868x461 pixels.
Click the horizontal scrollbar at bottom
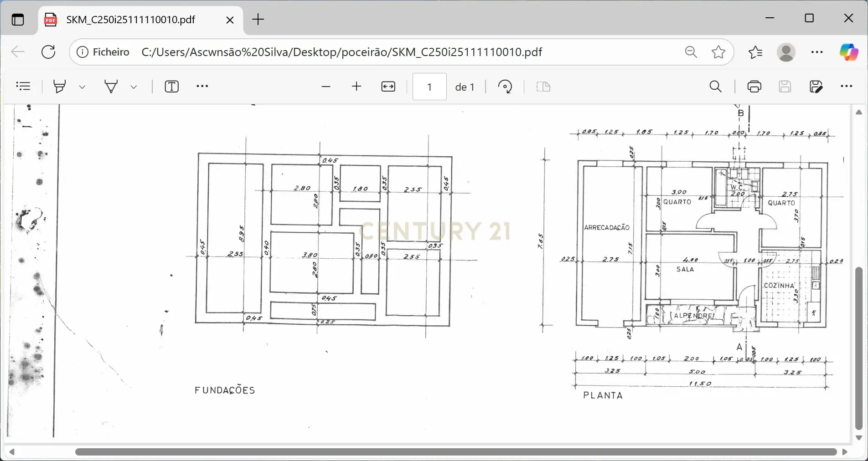point(456,452)
